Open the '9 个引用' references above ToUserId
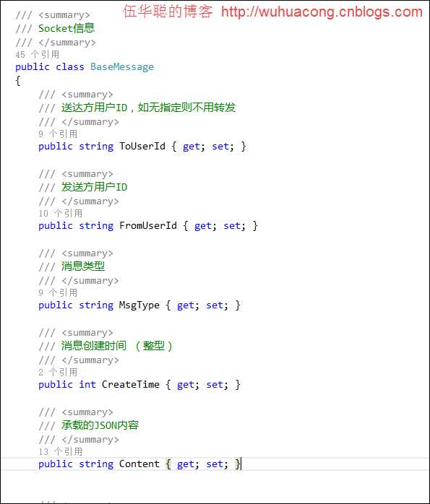 point(58,134)
